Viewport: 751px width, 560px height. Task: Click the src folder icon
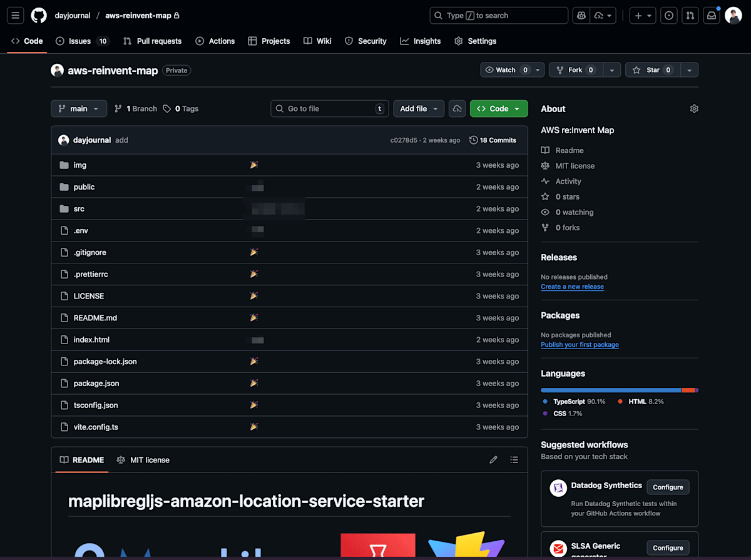(64, 209)
